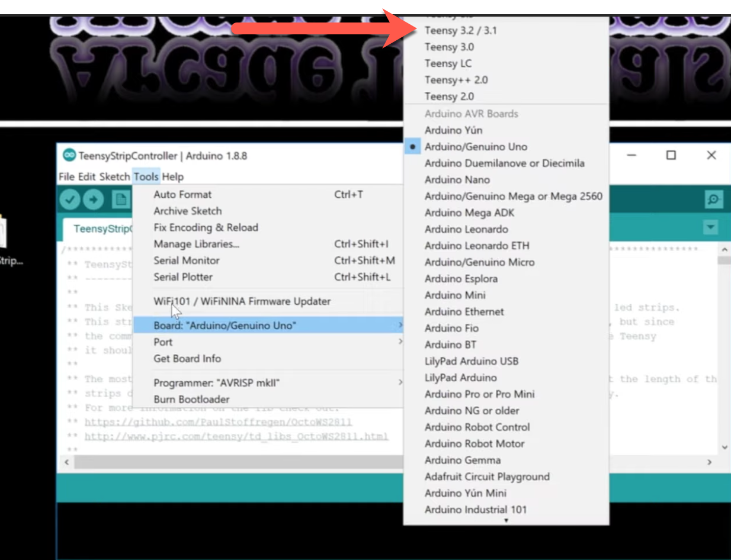
Task: Pick Arduino Ethernet
Action: (x=506, y=312)
